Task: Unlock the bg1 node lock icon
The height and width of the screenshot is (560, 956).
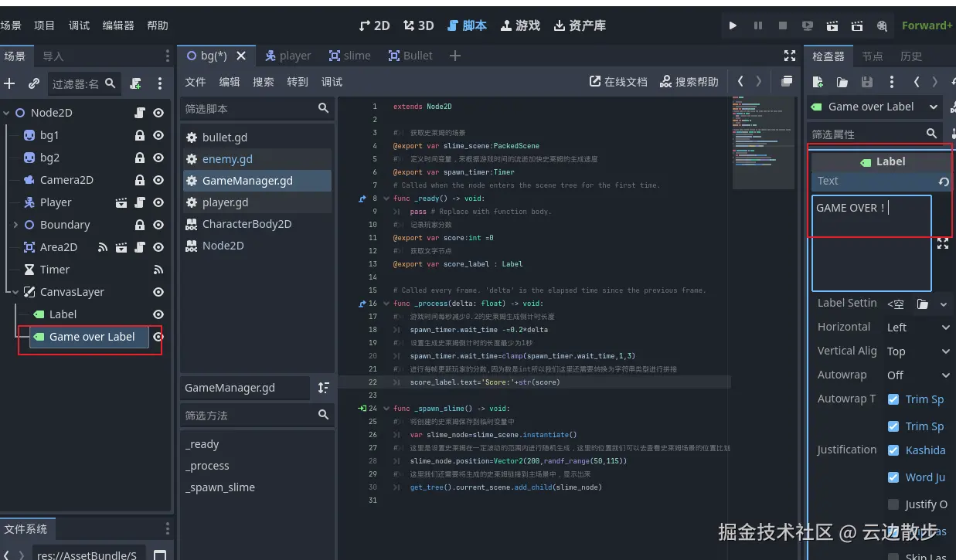Action: click(140, 135)
